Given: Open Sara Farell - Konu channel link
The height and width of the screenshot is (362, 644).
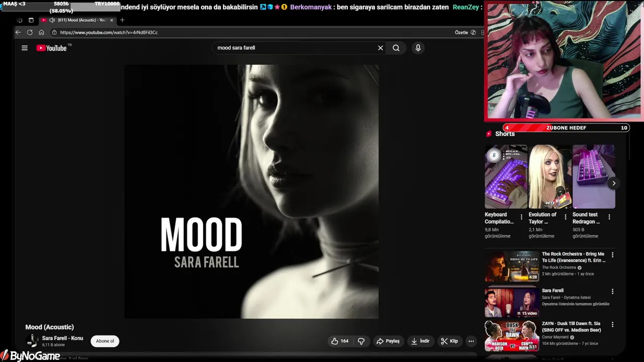Looking at the screenshot, I should point(62,338).
